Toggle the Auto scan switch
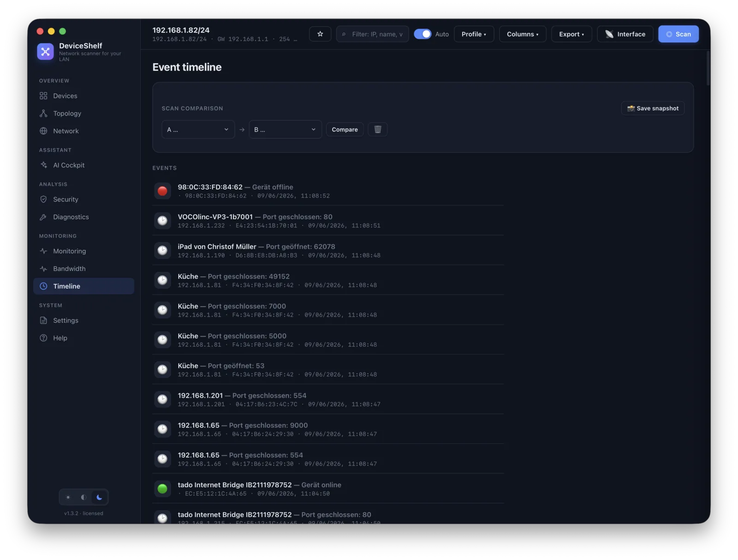 pyautogui.click(x=422, y=34)
